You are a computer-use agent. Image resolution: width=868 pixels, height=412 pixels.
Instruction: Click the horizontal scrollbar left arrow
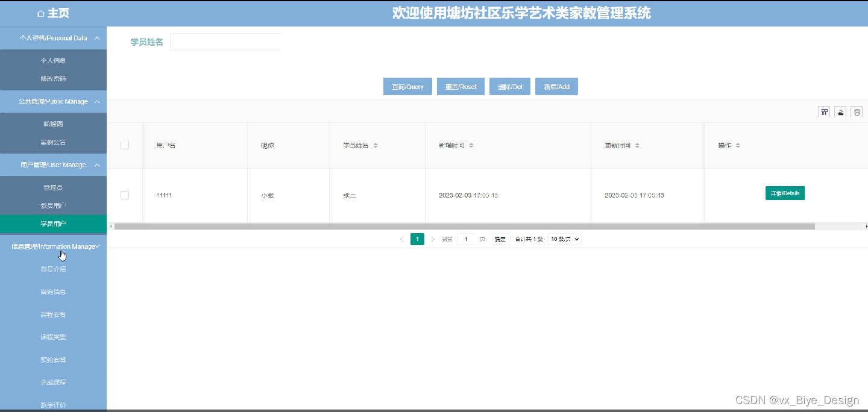click(110, 226)
